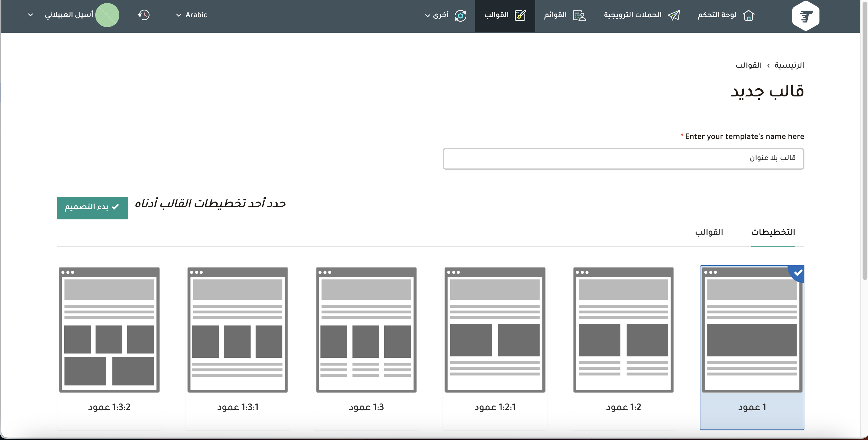Screen dimensions: 868x440
Task: Click the dashboard home icon
Action: [x=748, y=15]
